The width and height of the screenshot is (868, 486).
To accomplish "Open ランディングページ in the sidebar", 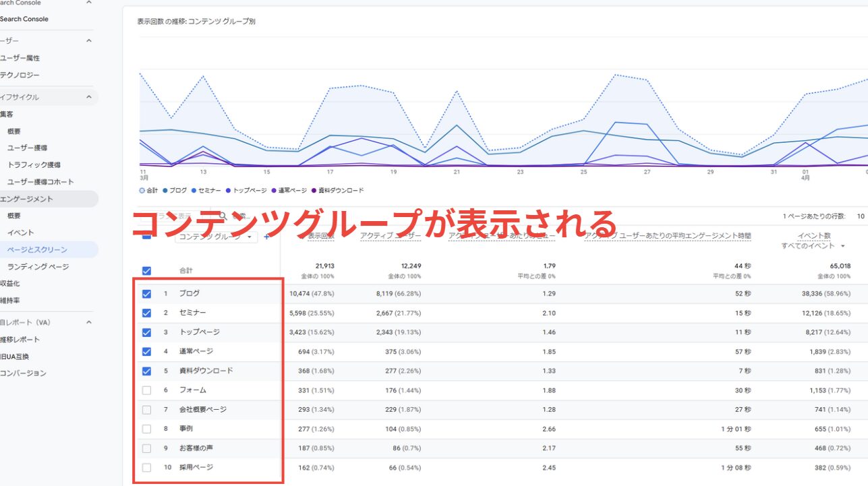I will click(x=38, y=267).
